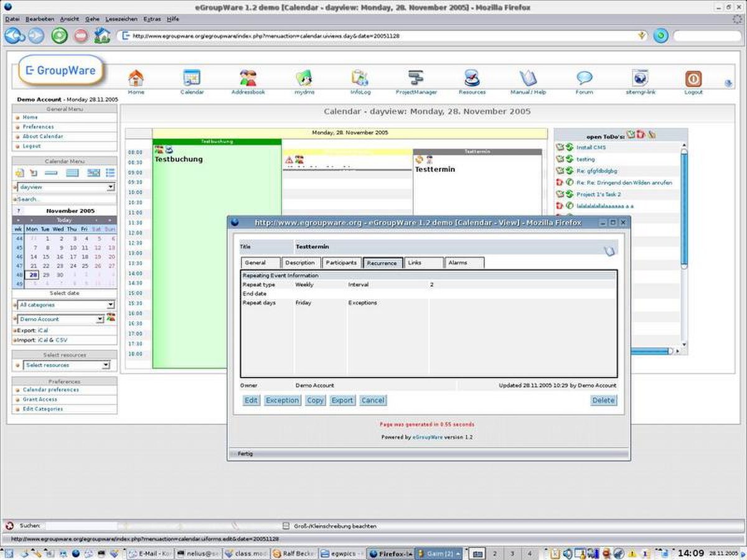Click the browser URL address field

point(381,36)
